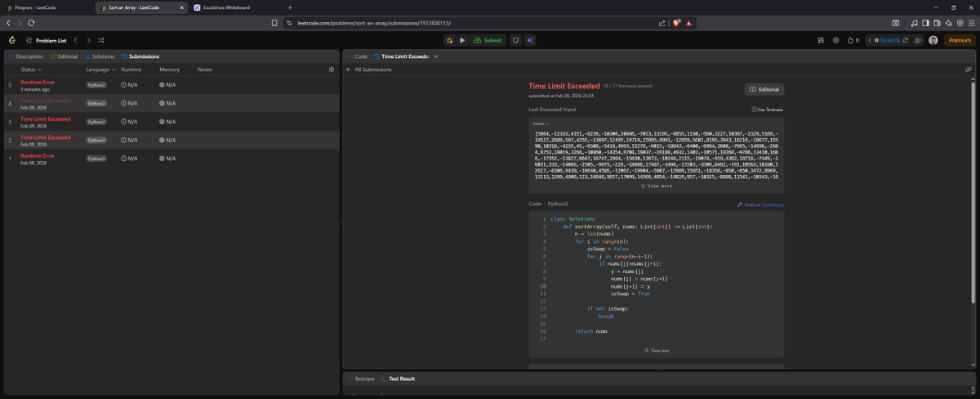Viewport: 980px width, 399px height.
Task: Open the user profile avatar
Action: tap(933, 40)
